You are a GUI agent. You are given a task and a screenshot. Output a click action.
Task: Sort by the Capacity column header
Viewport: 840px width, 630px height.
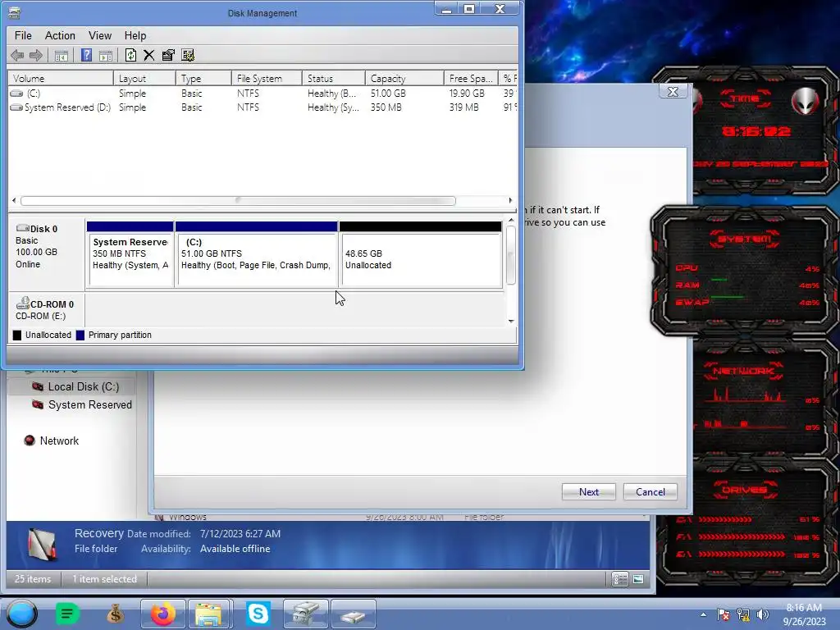click(x=404, y=78)
